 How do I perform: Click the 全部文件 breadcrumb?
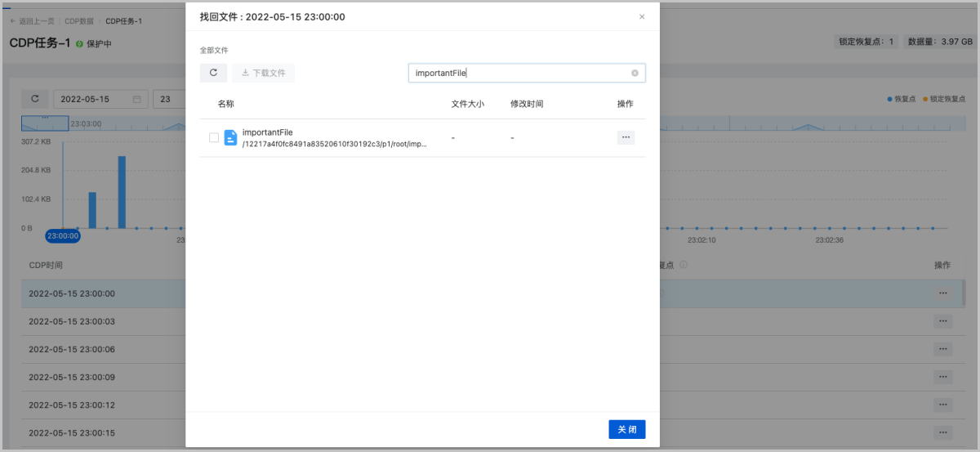pos(214,51)
